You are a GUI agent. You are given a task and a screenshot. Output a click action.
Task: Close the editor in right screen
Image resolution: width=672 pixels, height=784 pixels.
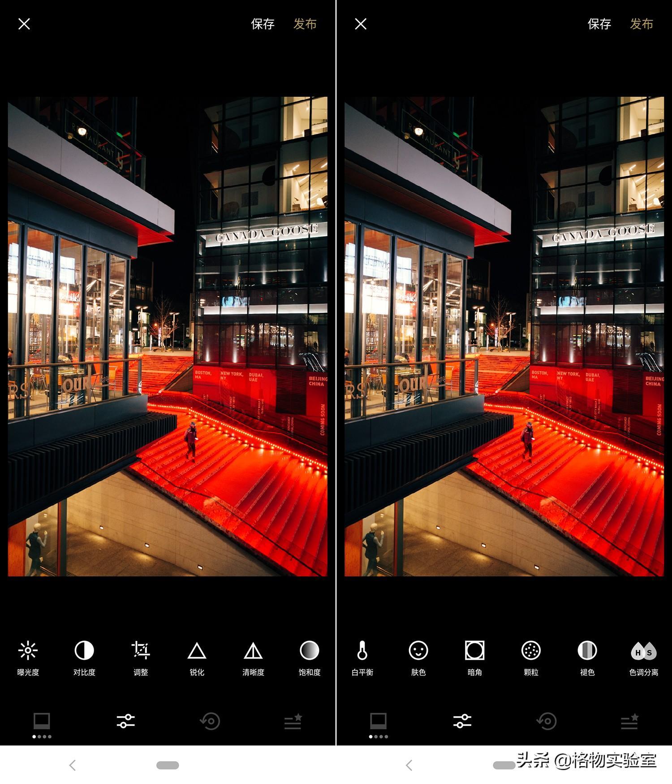point(361,24)
